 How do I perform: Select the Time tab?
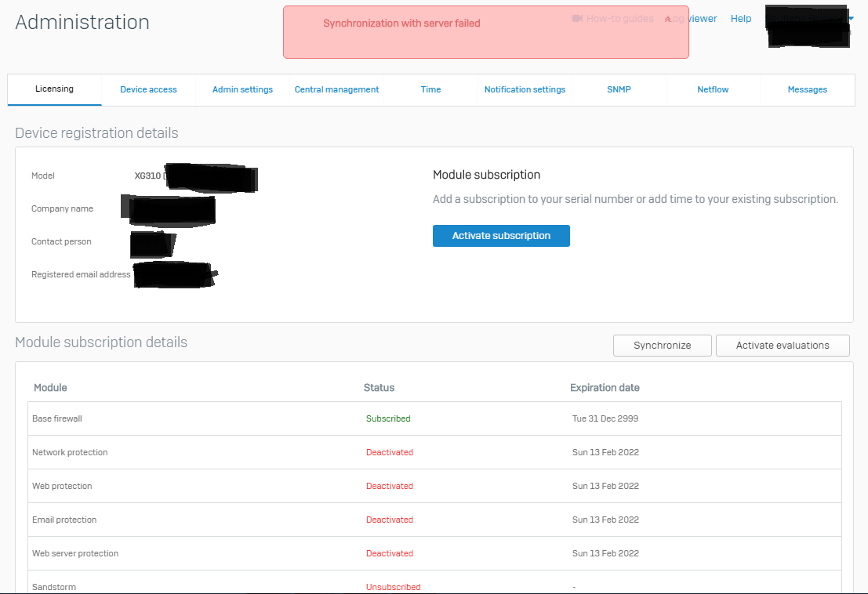coord(430,89)
